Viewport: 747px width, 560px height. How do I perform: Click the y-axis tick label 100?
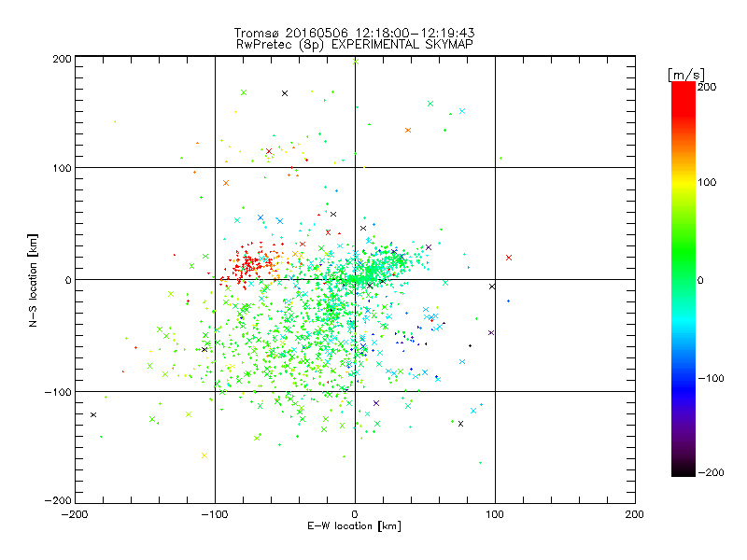pyautogui.click(x=62, y=168)
